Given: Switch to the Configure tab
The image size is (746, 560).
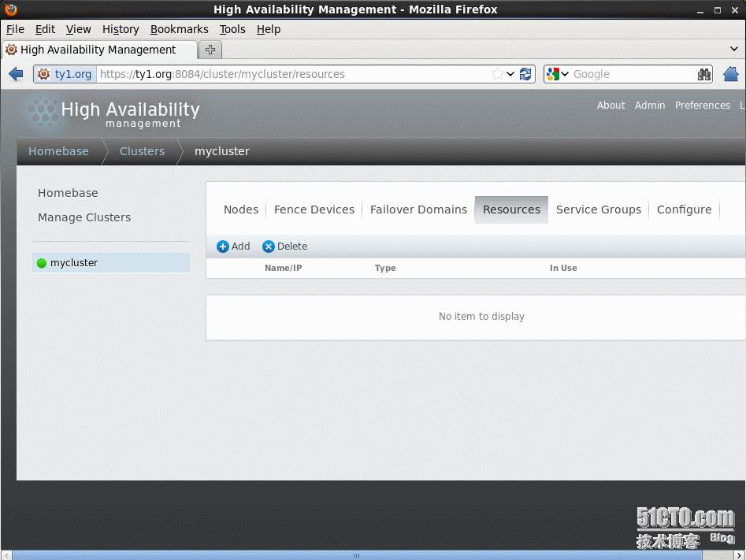Looking at the screenshot, I should coord(684,210).
